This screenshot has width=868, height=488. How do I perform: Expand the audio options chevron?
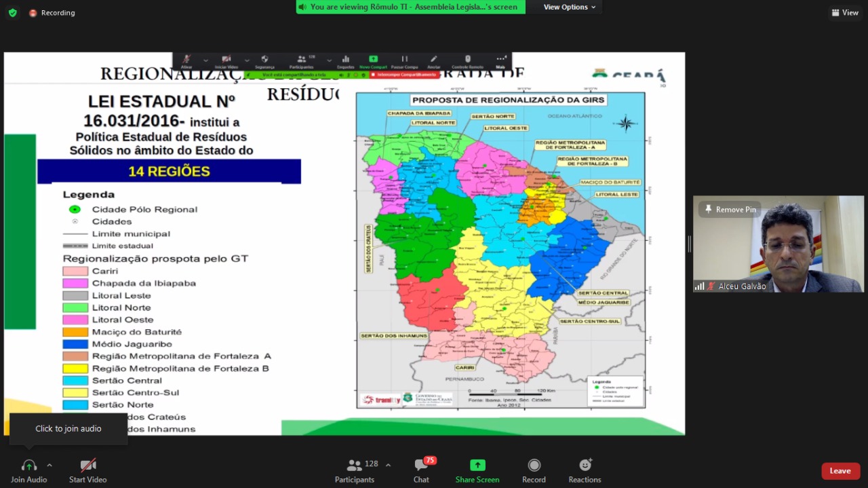coord(49,465)
